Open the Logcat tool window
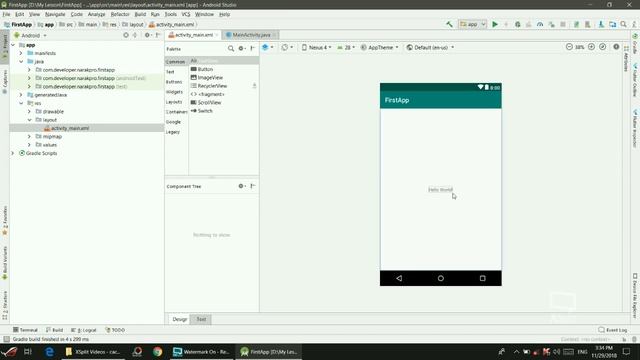The width and height of the screenshot is (640, 360). (84, 330)
